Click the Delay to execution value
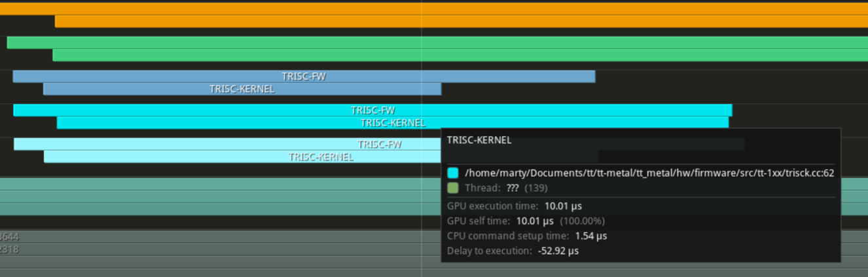Screen dimensions: 868x277 click(x=558, y=251)
